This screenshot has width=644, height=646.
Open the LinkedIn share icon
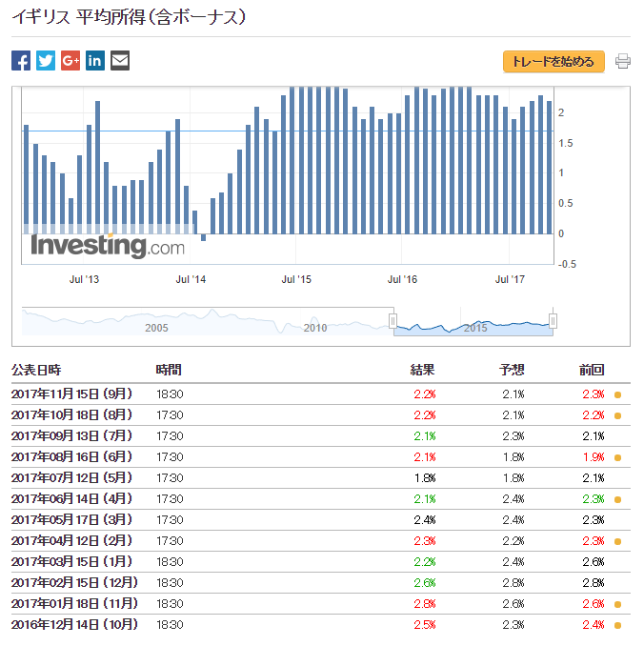click(x=95, y=61)
